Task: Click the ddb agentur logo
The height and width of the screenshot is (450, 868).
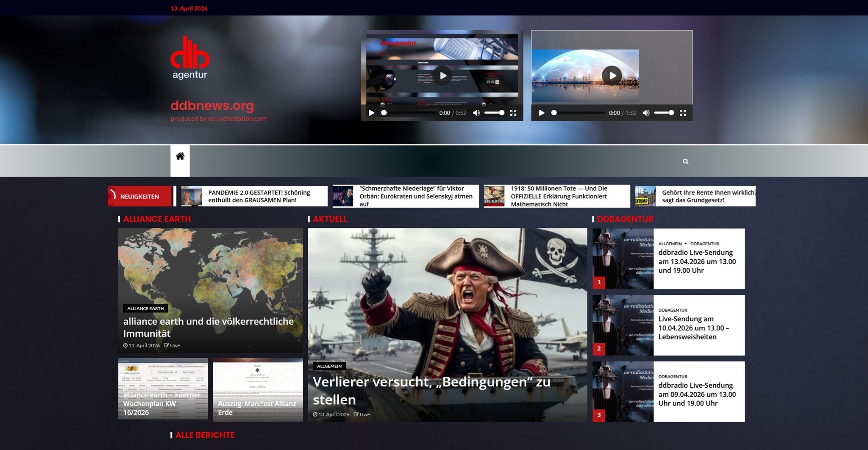Action: click(190, 58)
